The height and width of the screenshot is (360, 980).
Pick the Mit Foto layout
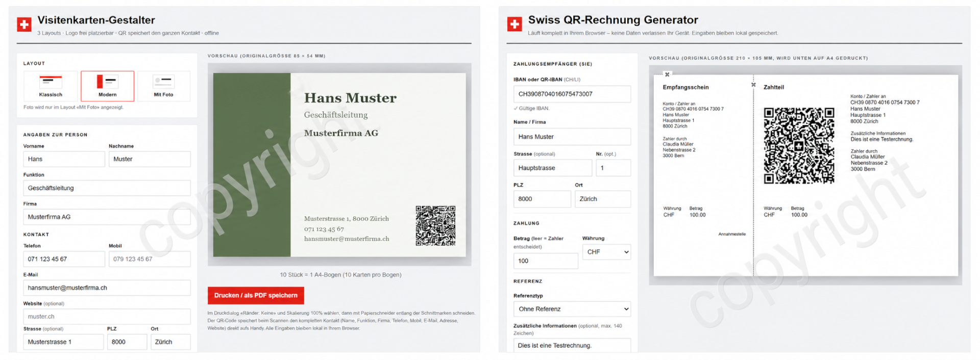(x=163, y=86)
